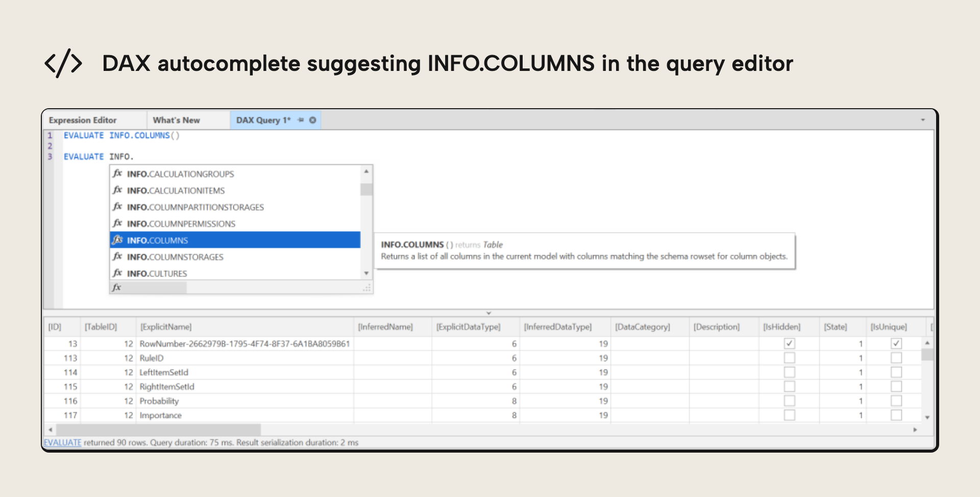
Task: Click line number 2 in gutter
Action: tap(50, 146)
